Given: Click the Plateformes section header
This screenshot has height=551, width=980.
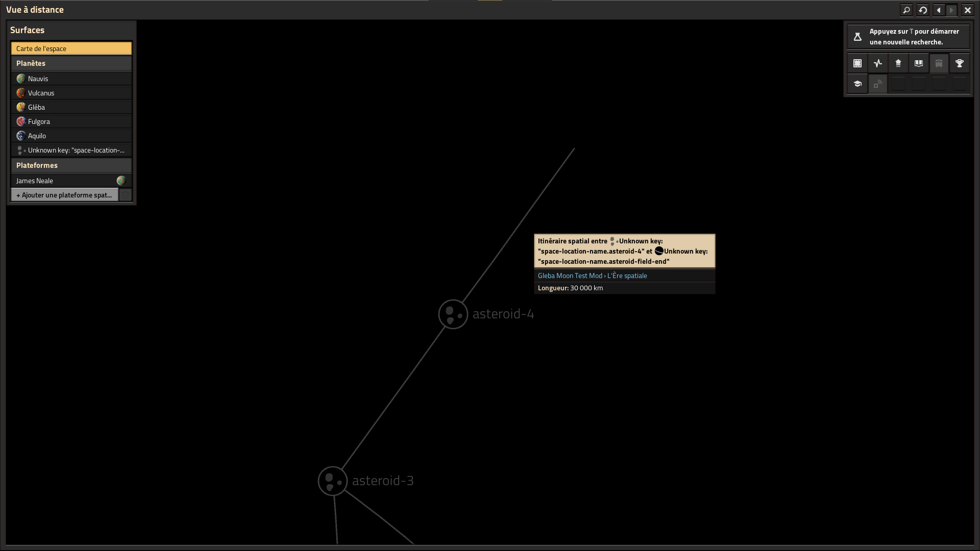Looking at the screenshot, I should point(71,165).
